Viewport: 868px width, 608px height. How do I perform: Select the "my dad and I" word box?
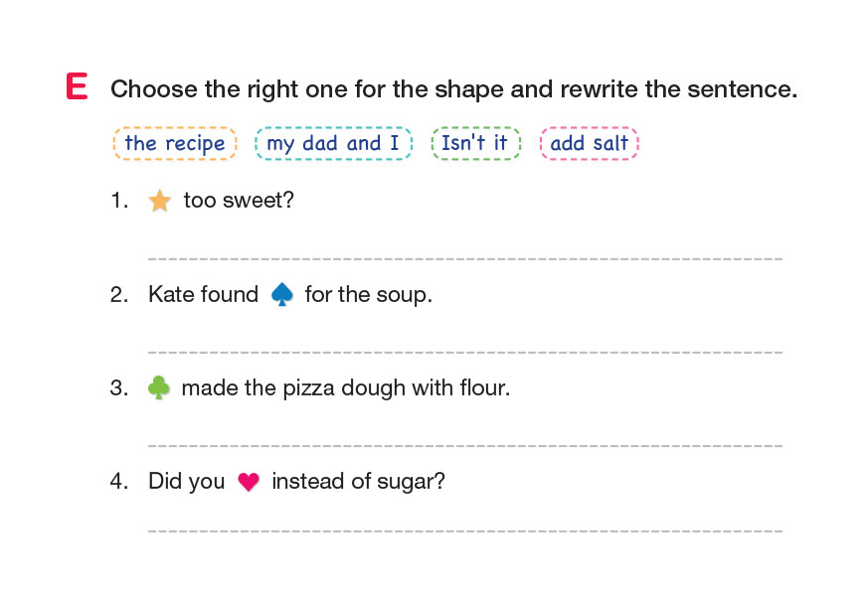pos(333,143)
